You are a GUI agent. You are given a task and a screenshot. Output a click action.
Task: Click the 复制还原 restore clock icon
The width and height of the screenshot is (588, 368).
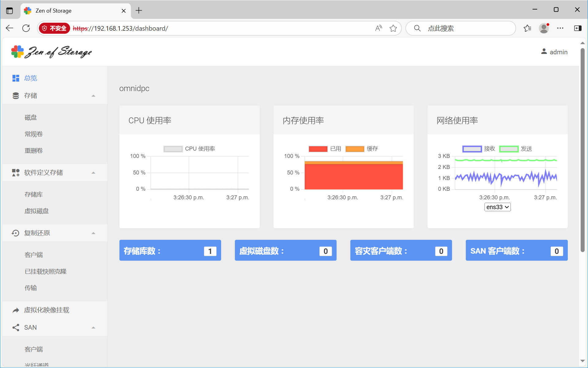coord(16,233)
